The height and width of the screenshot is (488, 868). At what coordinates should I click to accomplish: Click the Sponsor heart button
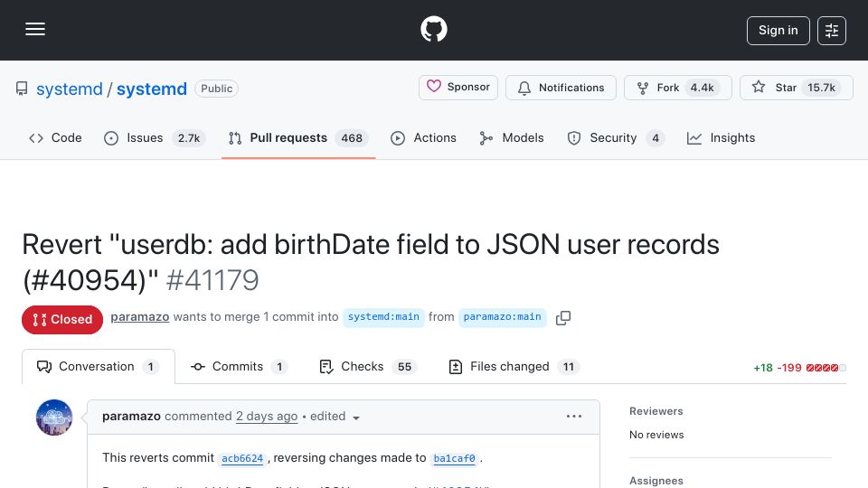pos(458,88)
